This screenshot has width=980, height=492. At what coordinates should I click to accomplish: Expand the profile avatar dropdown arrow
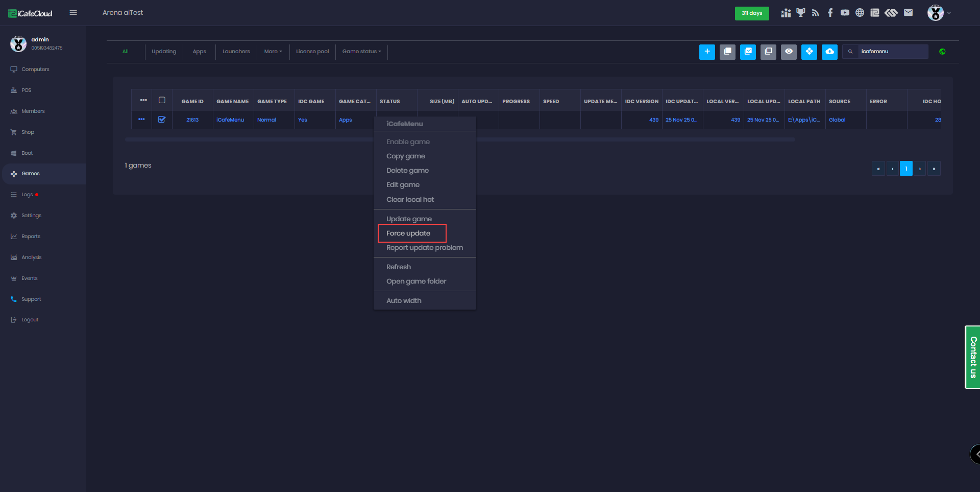click(949, 13)
